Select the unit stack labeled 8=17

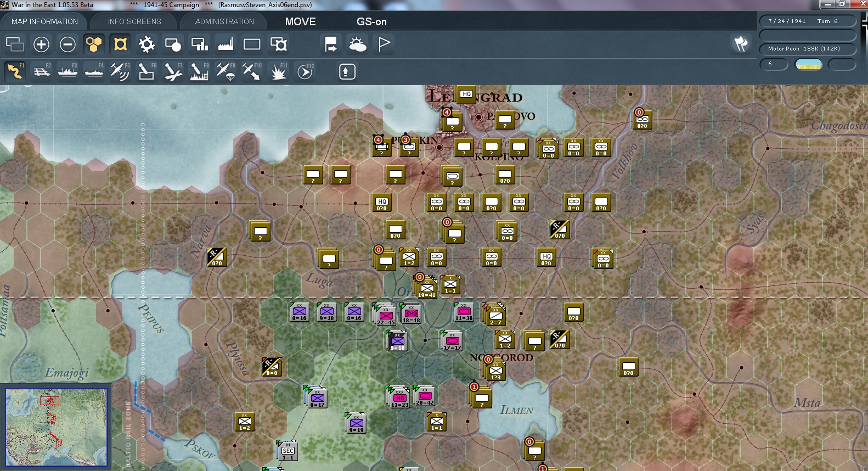point(316,396)
